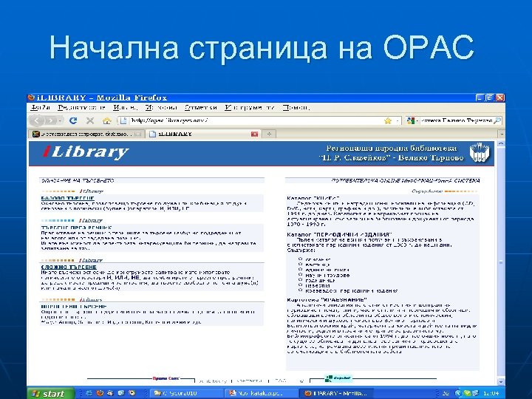Open the Редактиране menu

[x=81, y=108]
